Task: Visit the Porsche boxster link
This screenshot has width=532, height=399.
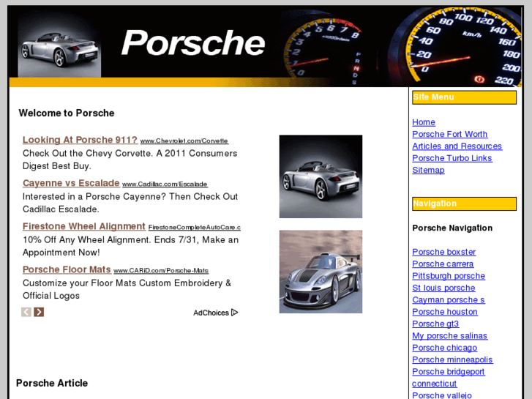Action: click(x=443, y=252)
